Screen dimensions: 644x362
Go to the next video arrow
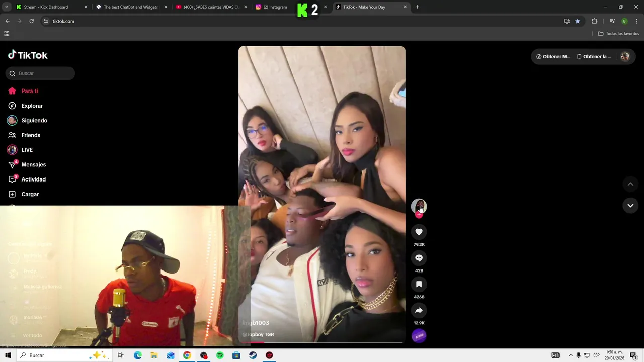(x=630, y=205)
